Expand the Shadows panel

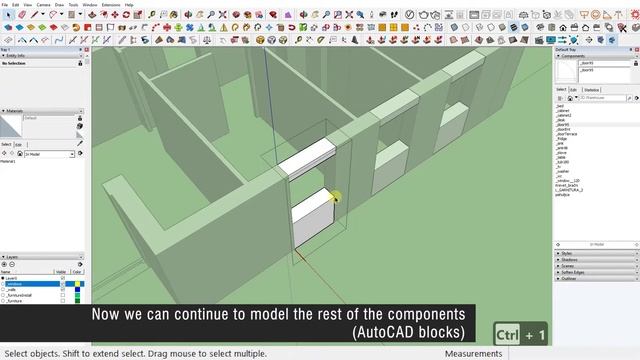(x=597, y=260)
